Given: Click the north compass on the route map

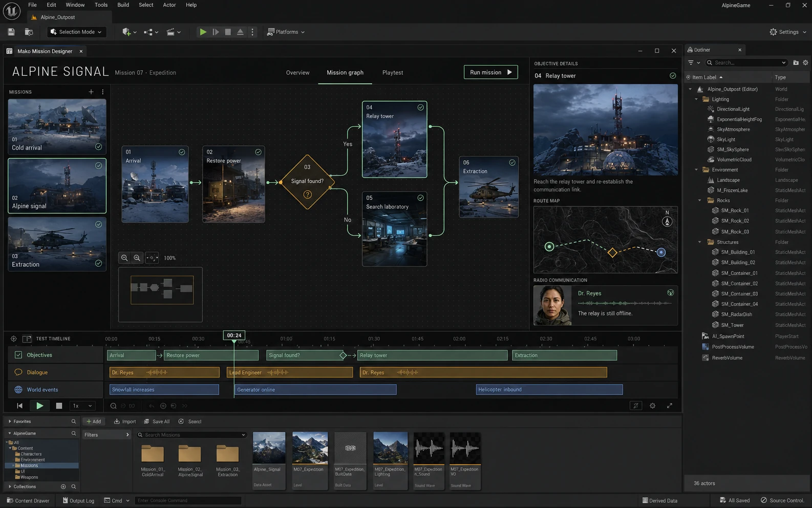Looking at the screenshot, I should click(x=667, y=221).
